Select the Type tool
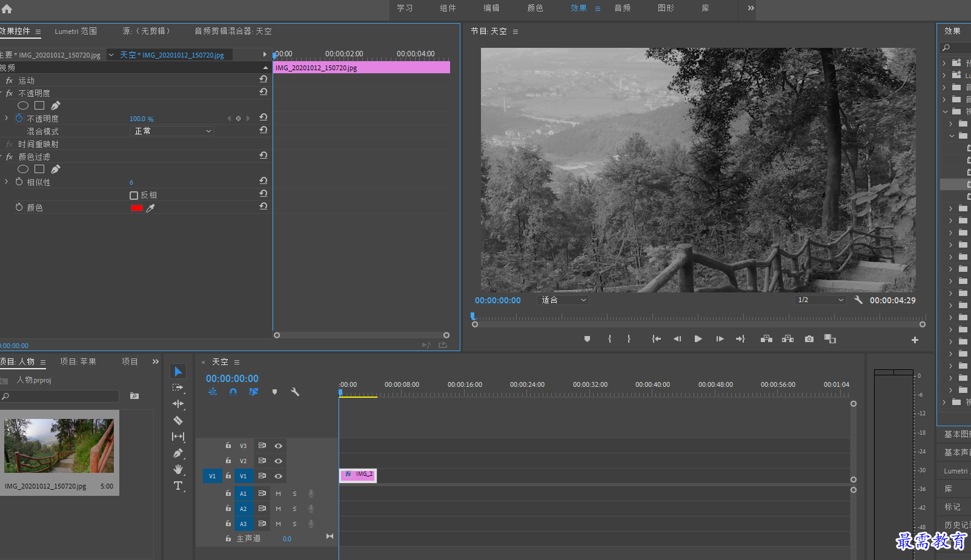 [x=178, y=486]
